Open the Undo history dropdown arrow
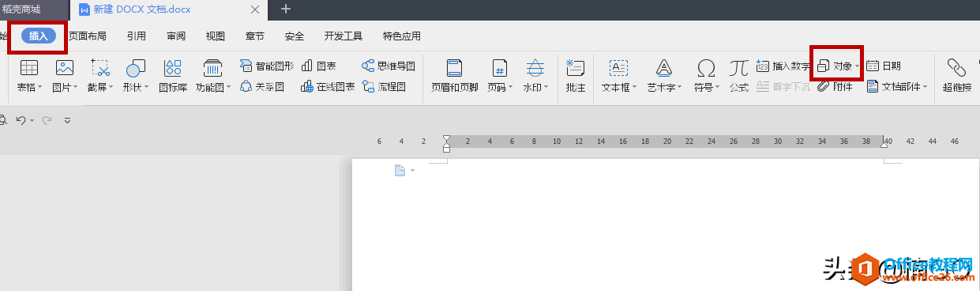The image size is (980, 291). (x=32, y=120)
